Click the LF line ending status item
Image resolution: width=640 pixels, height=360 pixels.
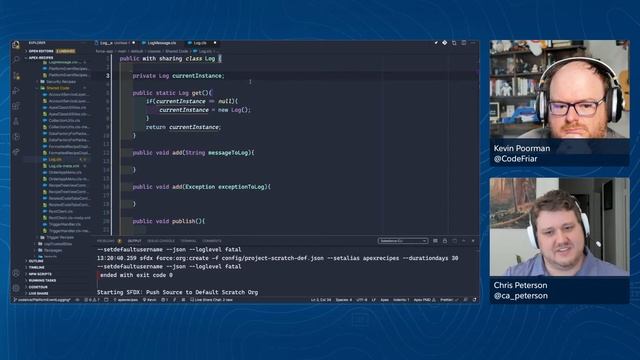click(x=373, y=300)
